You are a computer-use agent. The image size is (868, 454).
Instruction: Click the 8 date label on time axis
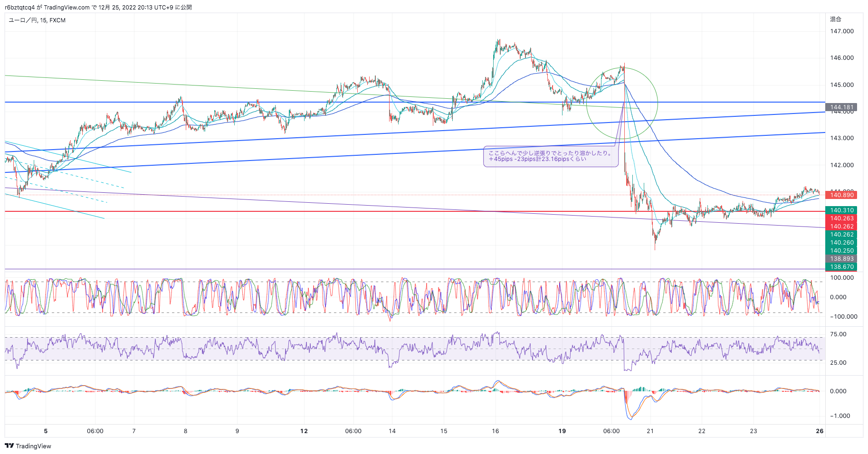pos(185,431)
